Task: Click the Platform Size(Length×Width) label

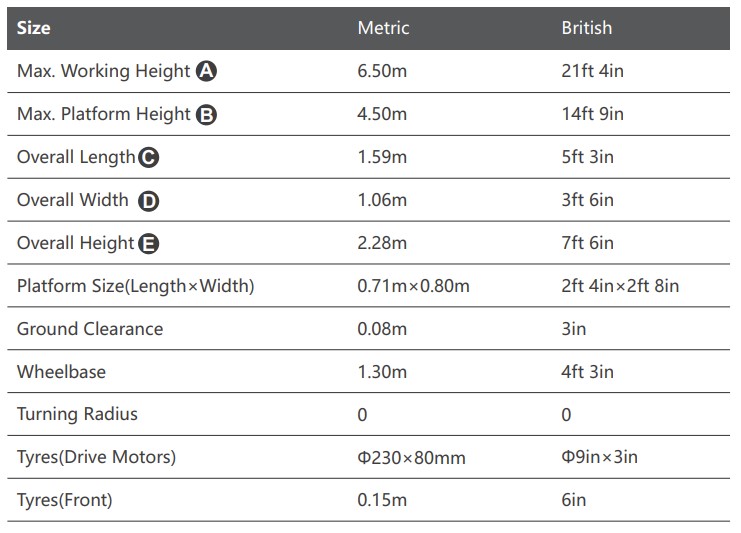Action: click(x=136, y=286)
